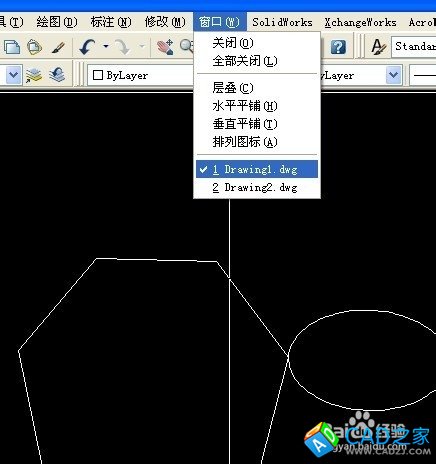The width and height of the screenshot is (436, 464).
Task: Click the Standard text style field
Action: coord(414,47)
